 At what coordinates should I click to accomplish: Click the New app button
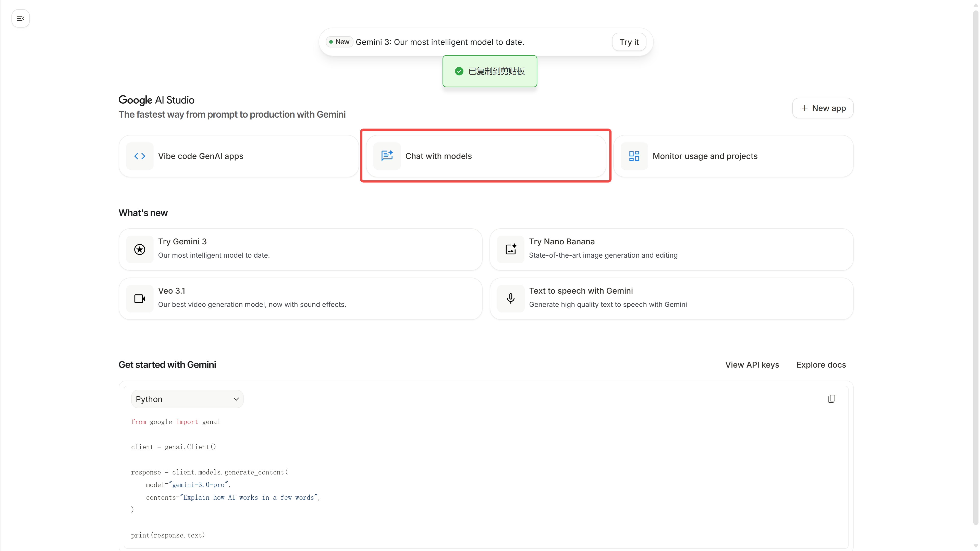(x=823, y=108)
